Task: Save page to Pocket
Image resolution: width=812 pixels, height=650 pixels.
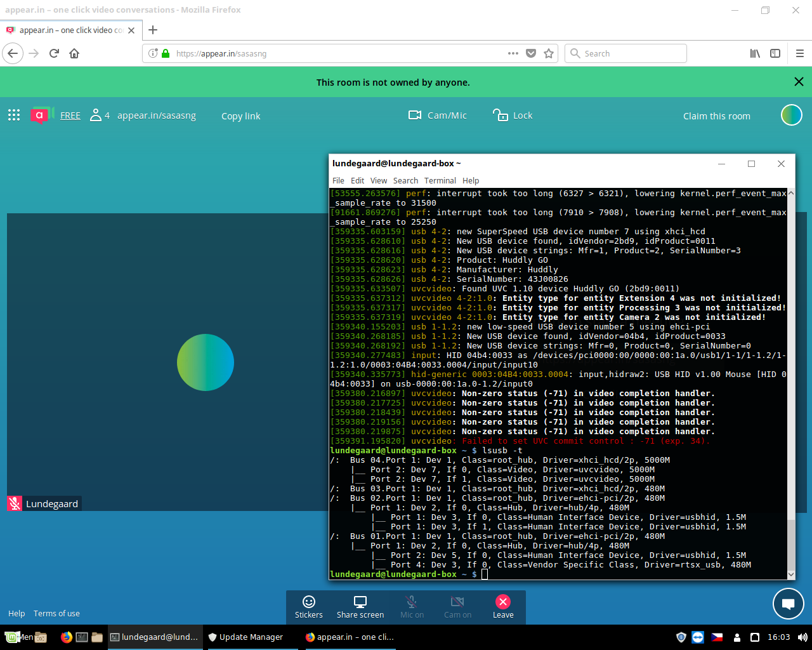Action: coord(531,53)
